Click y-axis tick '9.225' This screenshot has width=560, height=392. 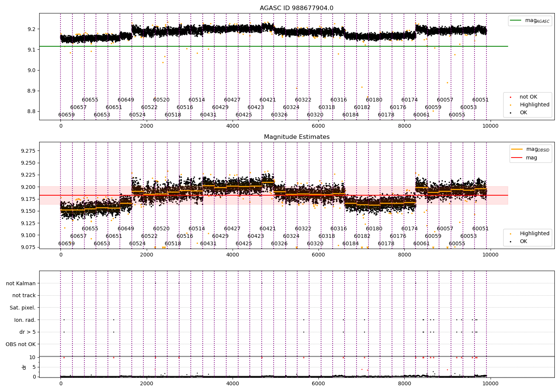coord(28,175)
